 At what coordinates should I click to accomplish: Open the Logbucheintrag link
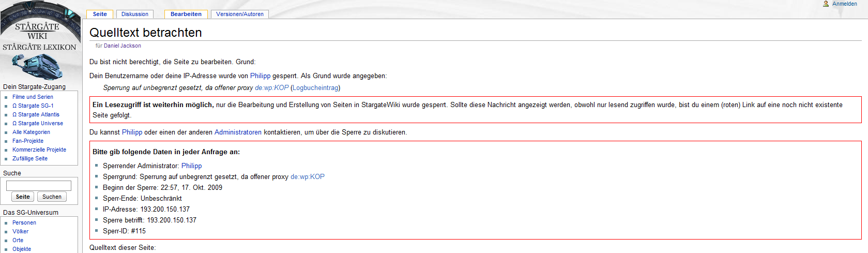coord(315,88)
